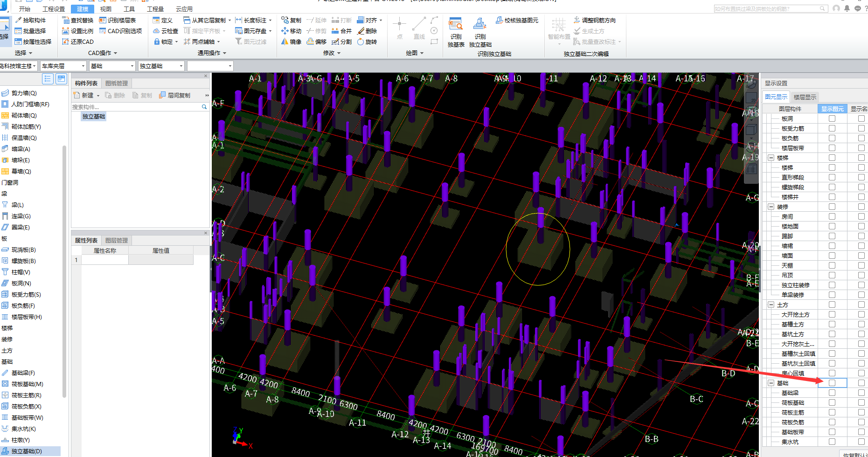Toggle 显示图元 checkbox for 基础梁 row

(832, 393)
